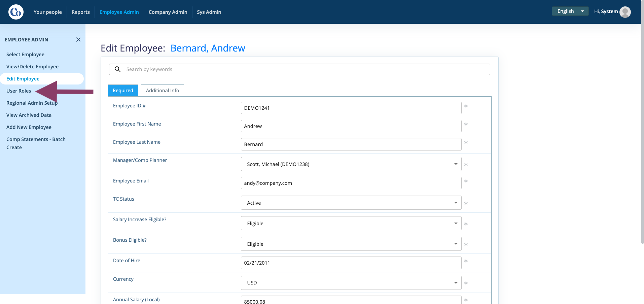Expand the TC Status dropdown

(351, 203)
